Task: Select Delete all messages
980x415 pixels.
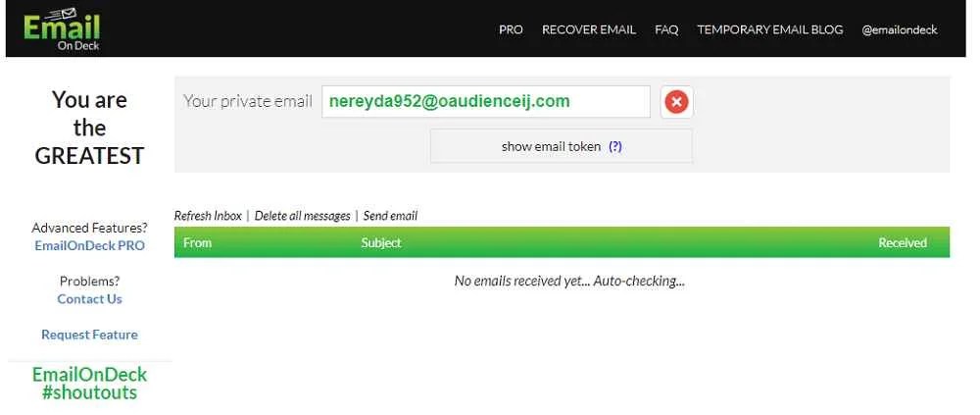Action: [303, 216]
